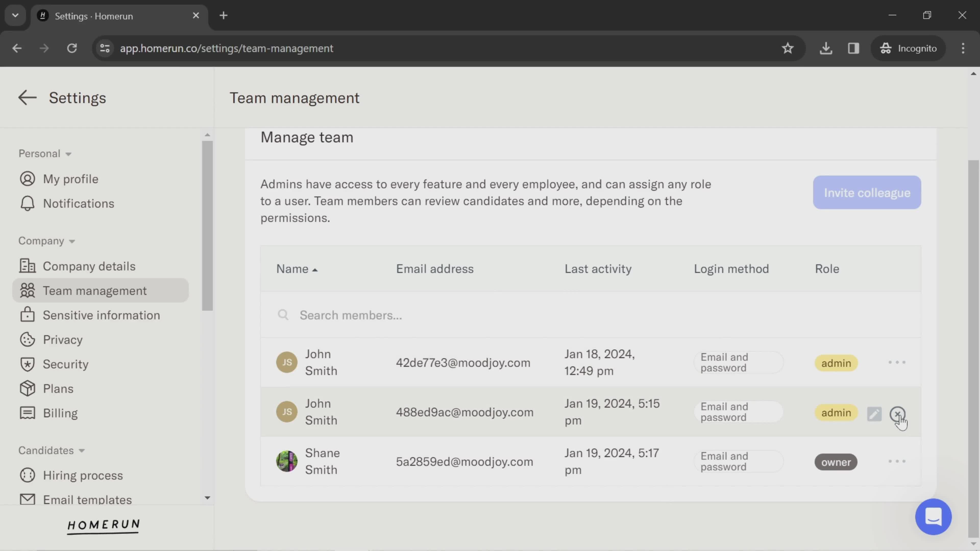Click admin badge for 488ed9ac@moodjoy.com

point(836,412)
